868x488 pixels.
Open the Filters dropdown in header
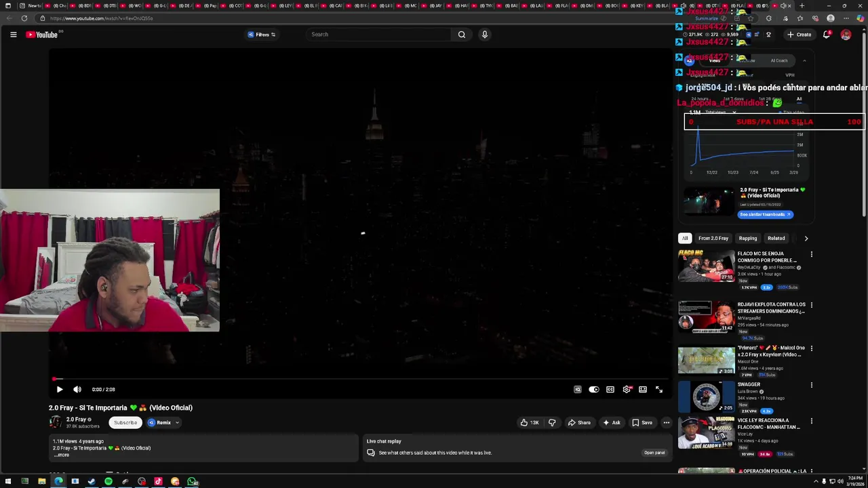[x=262, y=35]
